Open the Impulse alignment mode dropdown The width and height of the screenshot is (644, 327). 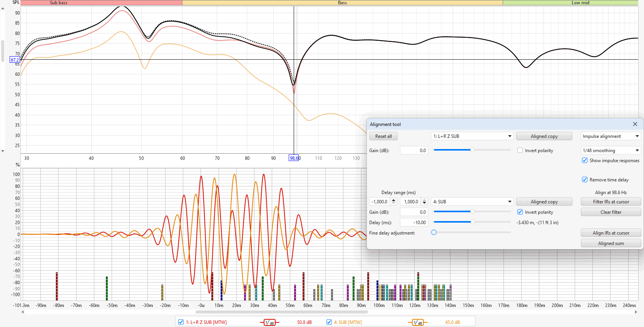tap(611, 136)
